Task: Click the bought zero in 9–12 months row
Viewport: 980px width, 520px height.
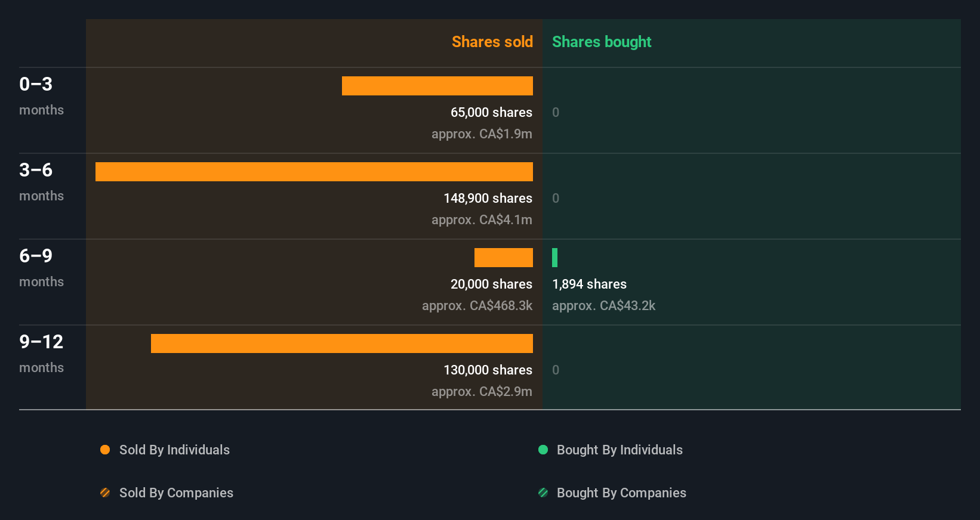Action: pyautogui.click(x=556, y=370)
